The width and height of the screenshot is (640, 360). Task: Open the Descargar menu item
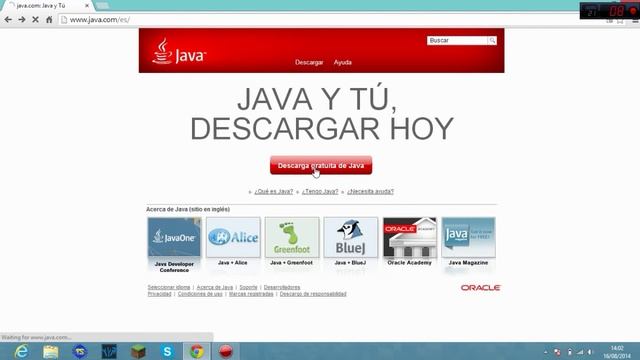pos(309,62)
